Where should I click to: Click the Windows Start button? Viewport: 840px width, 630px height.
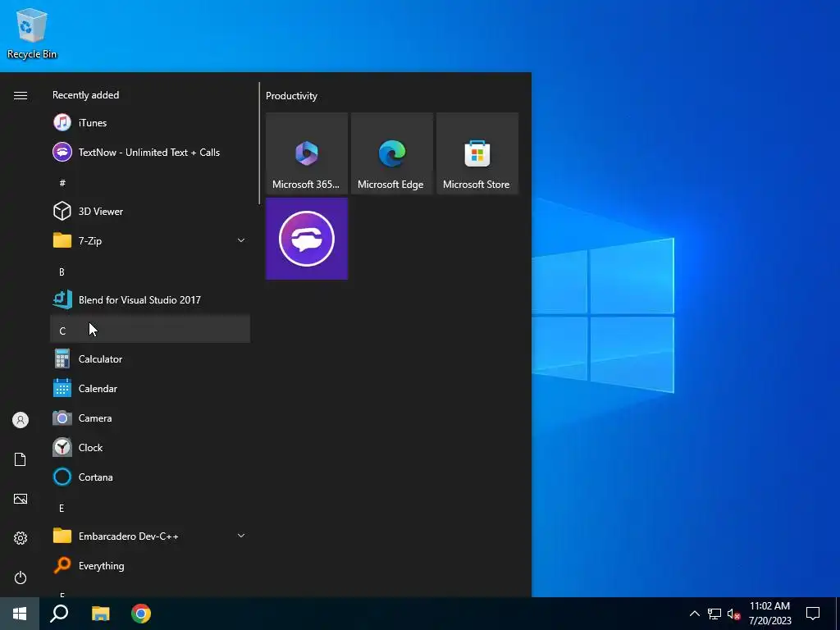20,614
